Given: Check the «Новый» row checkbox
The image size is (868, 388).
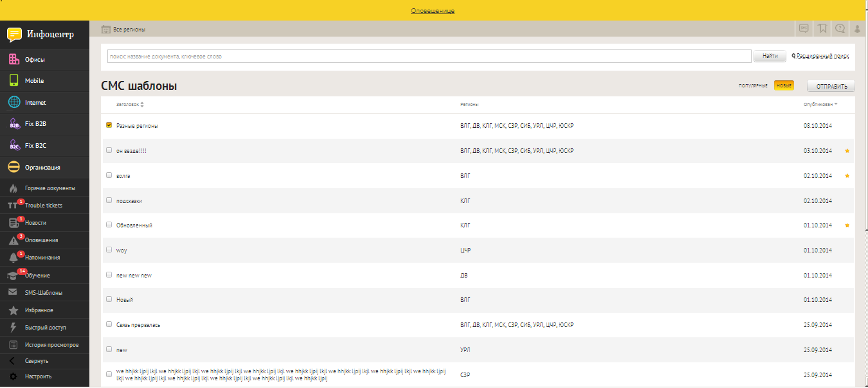Looking at the screenshot, I should pyautogui.click(x=109, y=299).
